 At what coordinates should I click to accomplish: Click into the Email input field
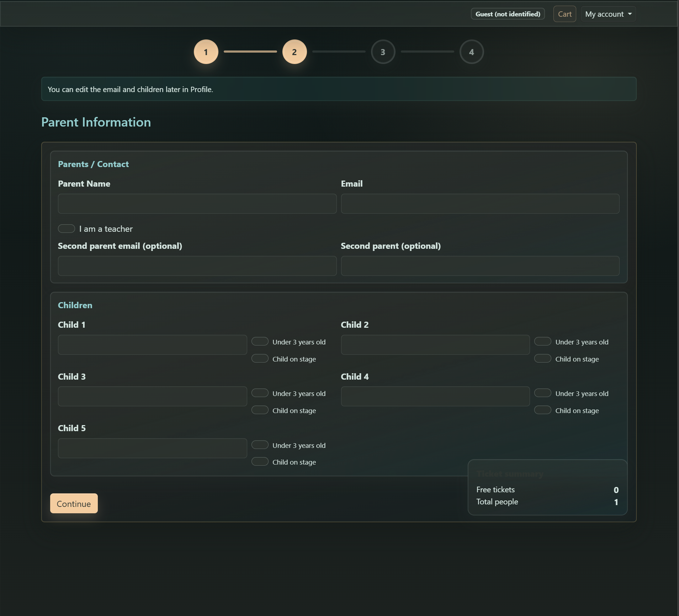coord(480,204)
